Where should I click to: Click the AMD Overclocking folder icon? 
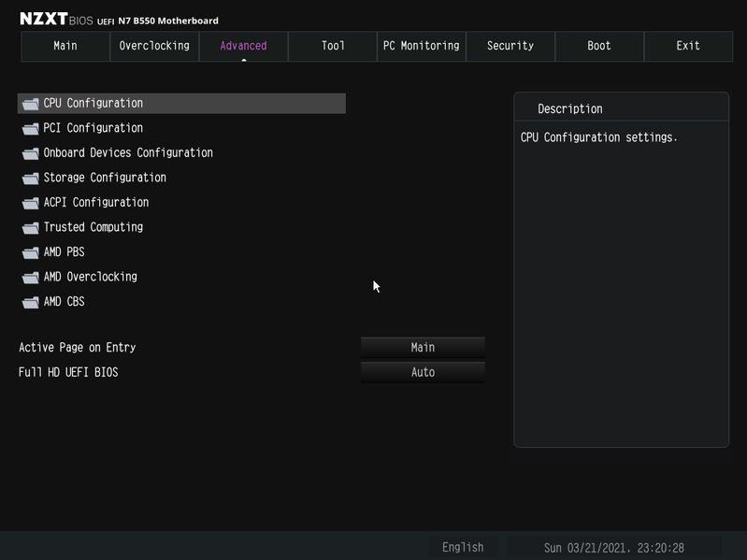[30, 277]
